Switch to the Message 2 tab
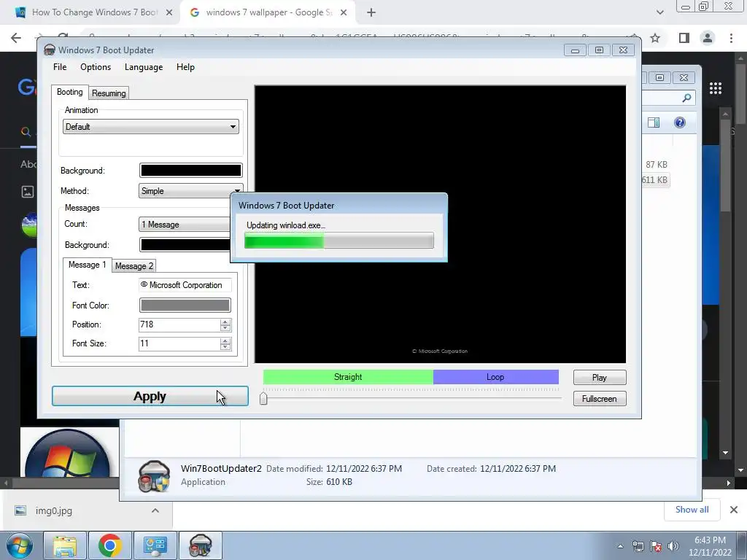Image resolution: width=747 pixels, height=560 pixels. point(134,265)
